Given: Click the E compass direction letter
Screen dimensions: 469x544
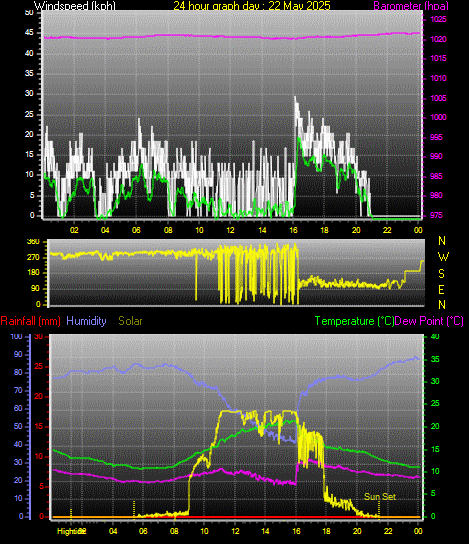Looking at the screenshot, I should pyautogui.click(x=441, y=289).
